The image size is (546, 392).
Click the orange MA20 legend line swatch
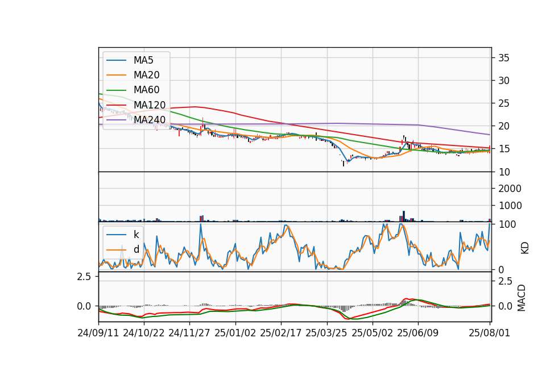click(116, 75)
